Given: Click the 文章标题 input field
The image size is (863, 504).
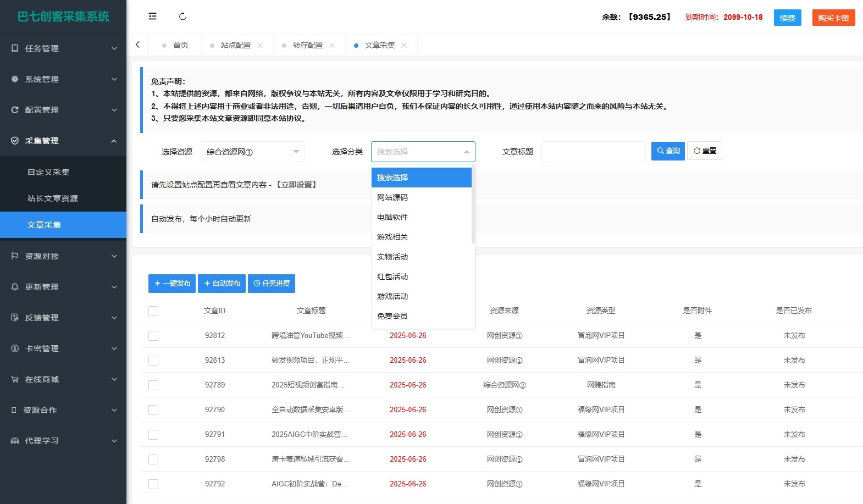Looking at the screenshot, I should point(593,152).
